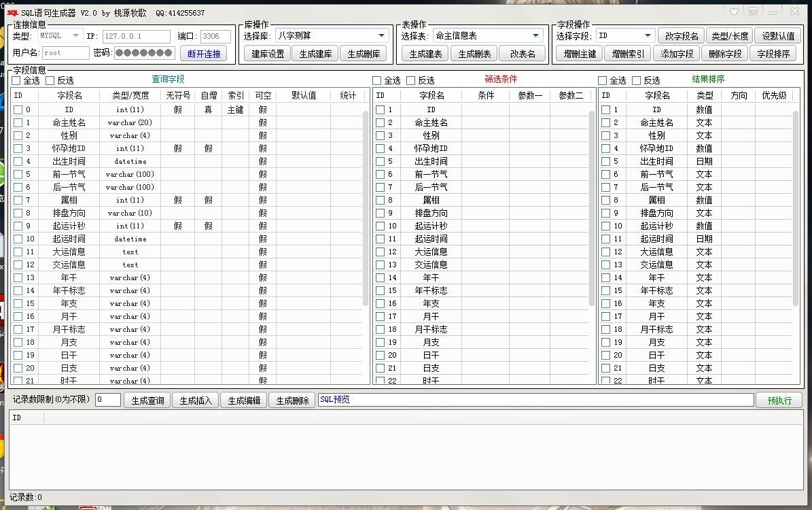Click the SQL app icon in title bar
This screenshot has height=510, width=812.
click(x=12, y=12)
